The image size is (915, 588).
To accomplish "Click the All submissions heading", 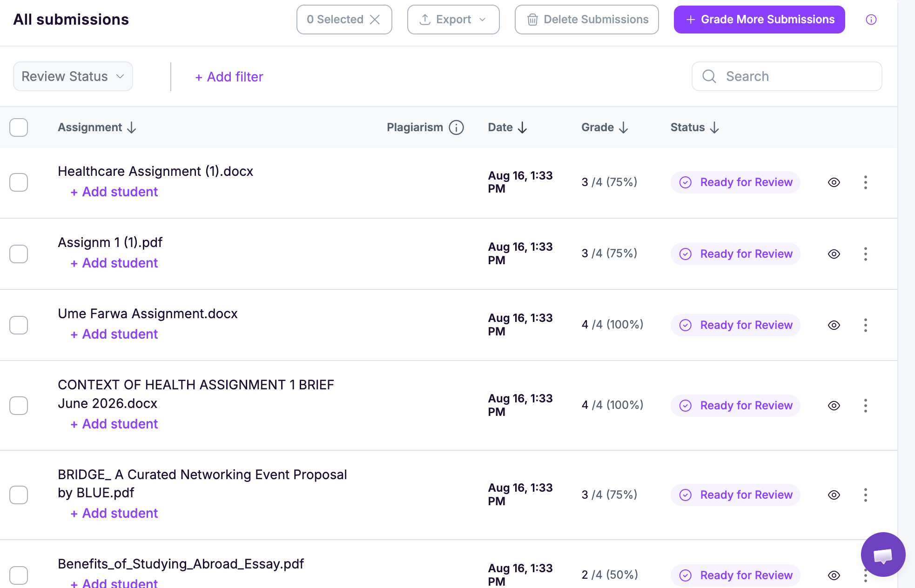I will click(x=71, y=20).
